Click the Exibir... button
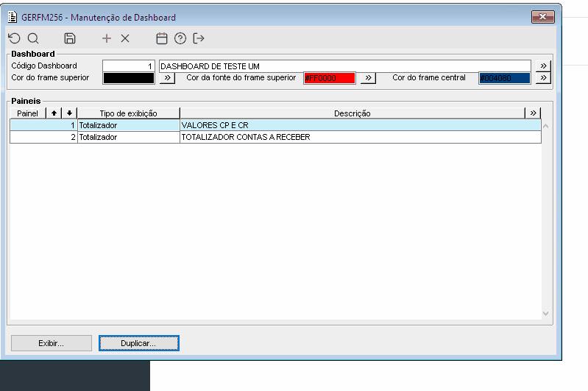The width and height of the screenshot is (588, 391). [52, 343]
